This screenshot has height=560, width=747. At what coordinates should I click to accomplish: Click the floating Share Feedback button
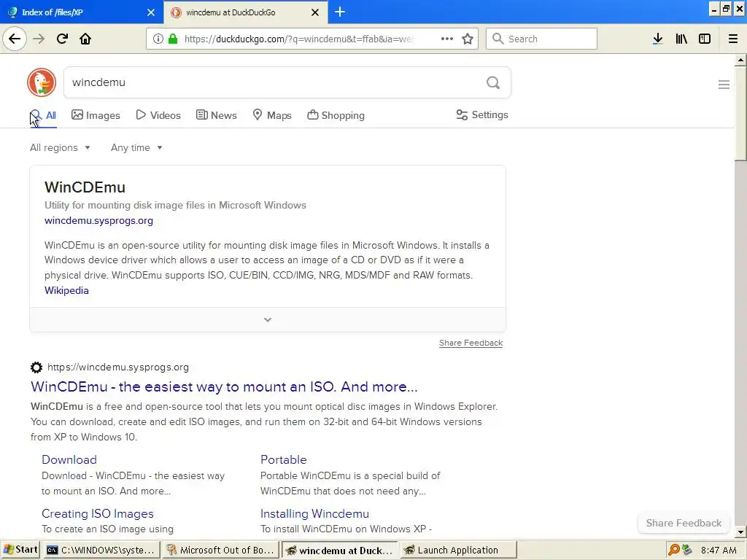(684, 523)
